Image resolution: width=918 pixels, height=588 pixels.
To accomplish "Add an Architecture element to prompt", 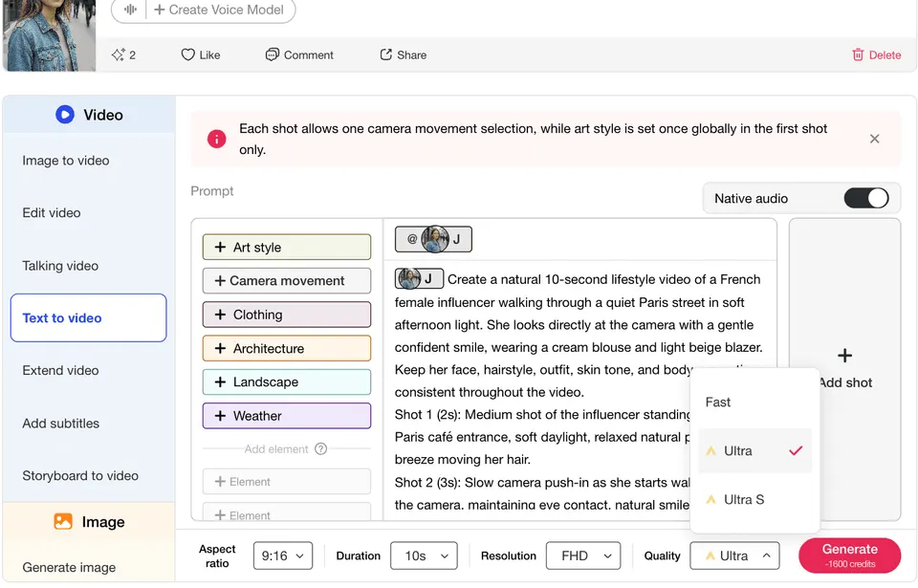I will point(287,348).
